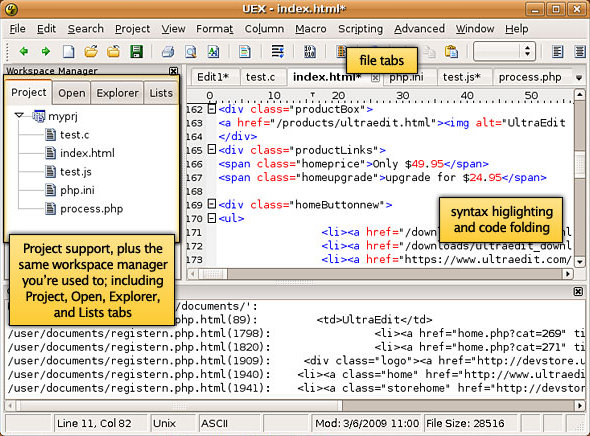This screenshot has height=436, width=590.
Task: Close the output results pane
Action: pos(578,292)
